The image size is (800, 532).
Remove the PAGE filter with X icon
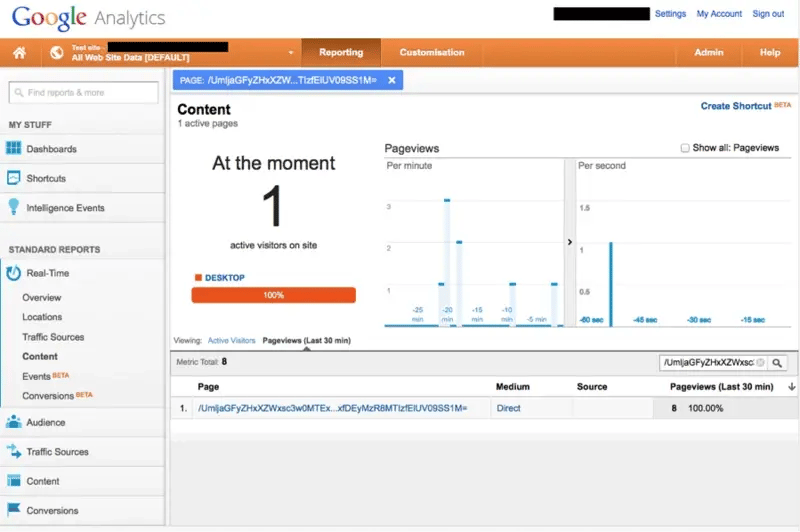tap(392, 81)
